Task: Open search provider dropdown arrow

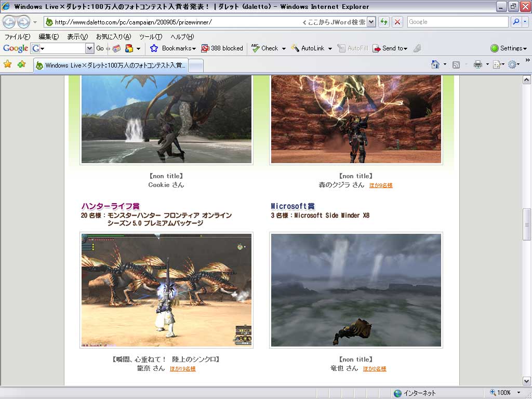Action: (x=525, y=22)
